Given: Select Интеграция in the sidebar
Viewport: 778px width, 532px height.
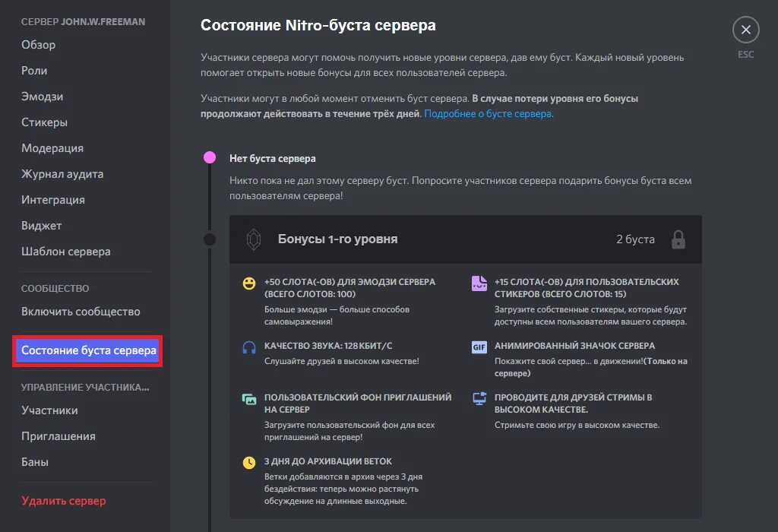Looking at the screenshot, I should (x=53, y=199).
